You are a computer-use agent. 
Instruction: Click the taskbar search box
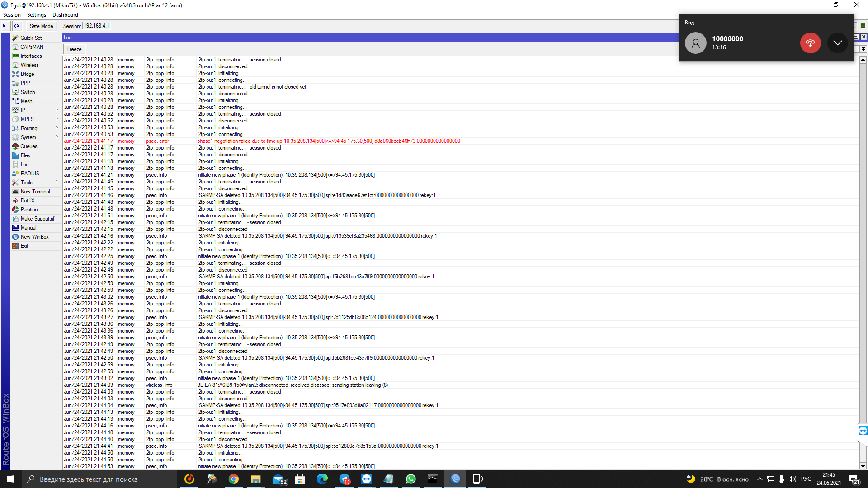99,479
